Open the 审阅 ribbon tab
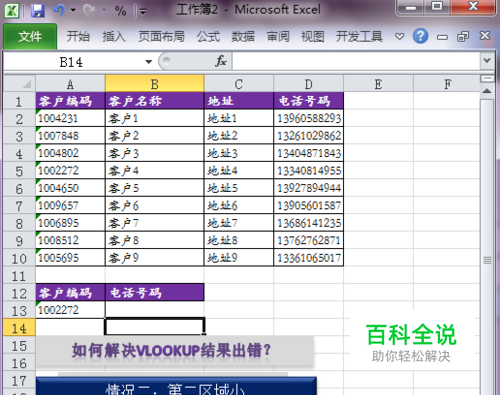This screenshot has width=500, height=395. coord(278,36)
